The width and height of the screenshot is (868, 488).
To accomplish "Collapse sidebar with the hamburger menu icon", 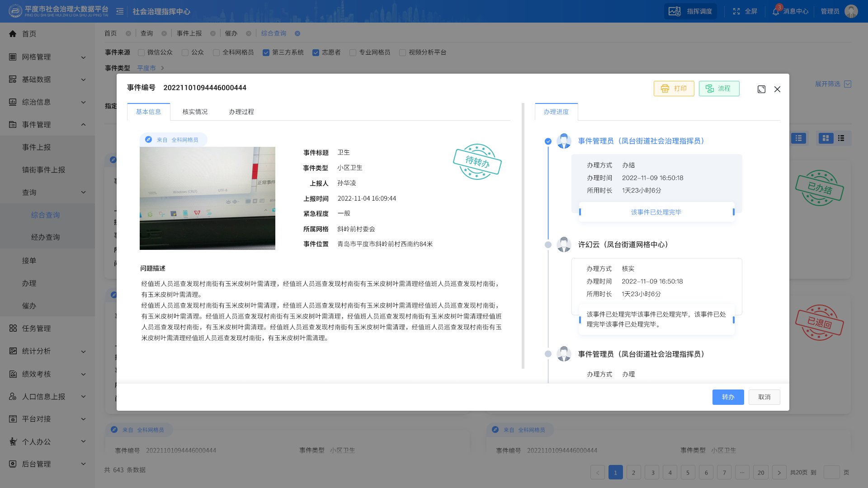I will pos(120,11).
